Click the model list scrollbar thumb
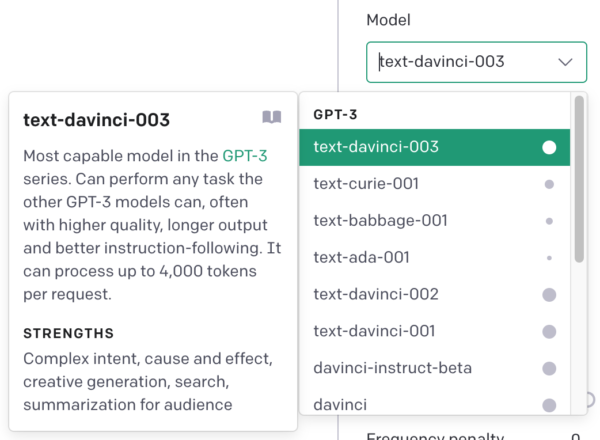Image resolution: width=600 pixels, height=440 pixels. tap(579, 180)
